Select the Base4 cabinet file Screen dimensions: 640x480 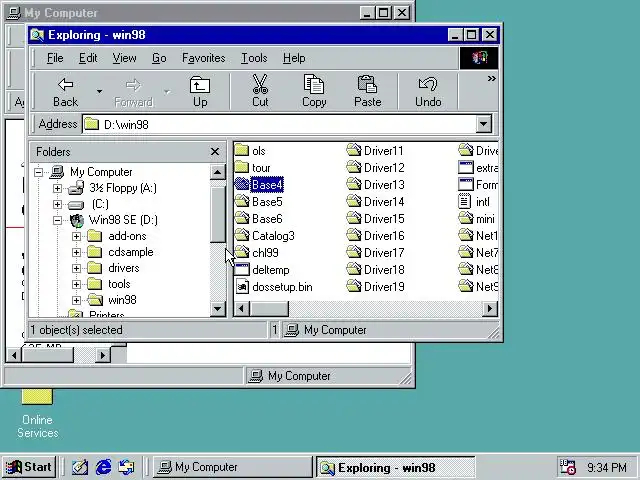[267, 185]
